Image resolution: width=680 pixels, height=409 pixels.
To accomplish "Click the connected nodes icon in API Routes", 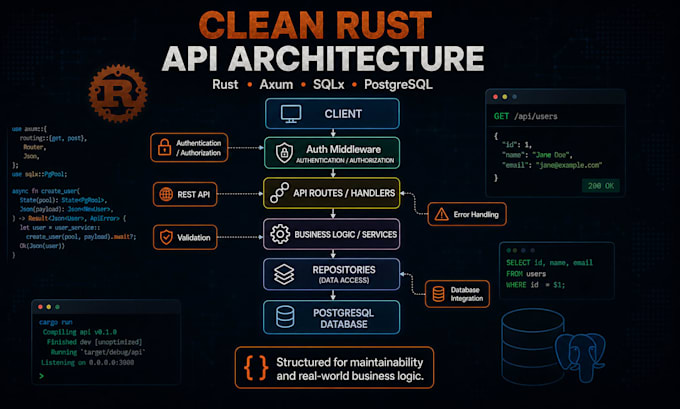I will pyautogui.click(x=279, y=193).
